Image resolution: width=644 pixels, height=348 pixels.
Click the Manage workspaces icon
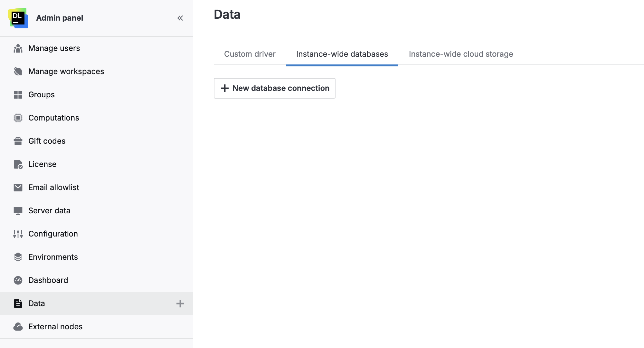click(x=18, y=71)
